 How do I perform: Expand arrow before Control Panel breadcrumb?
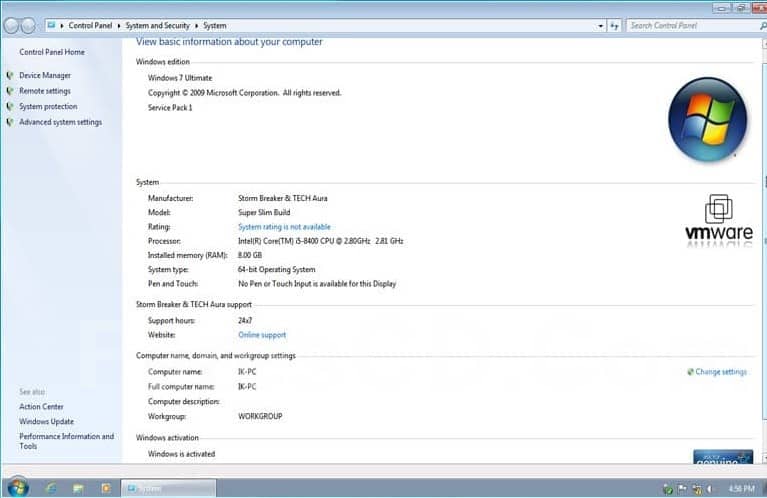pos(62,25)
